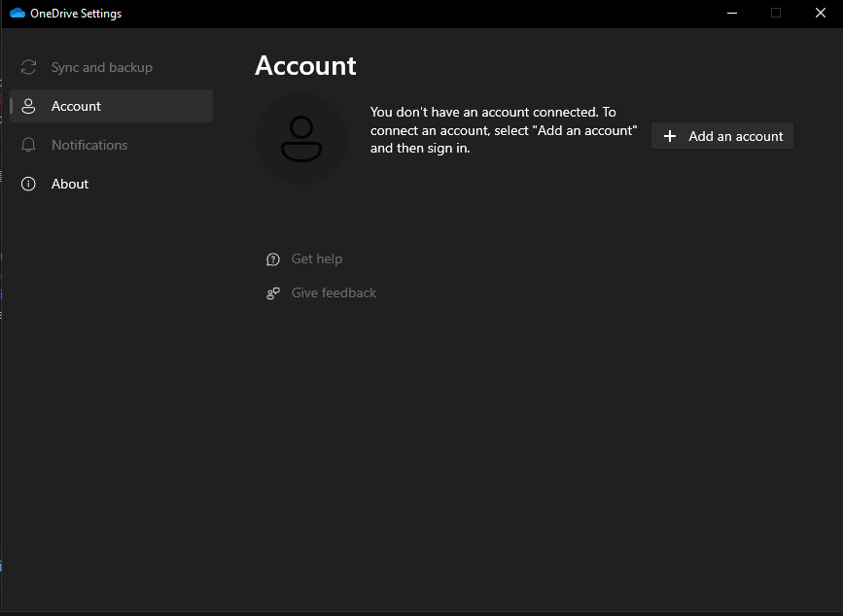Click the Give feedback link

pos(334,292)
